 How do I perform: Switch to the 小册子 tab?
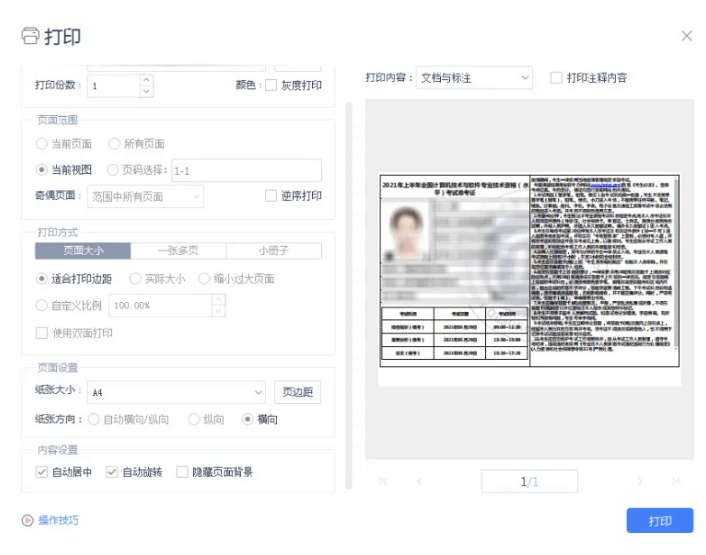coord(273,251)
